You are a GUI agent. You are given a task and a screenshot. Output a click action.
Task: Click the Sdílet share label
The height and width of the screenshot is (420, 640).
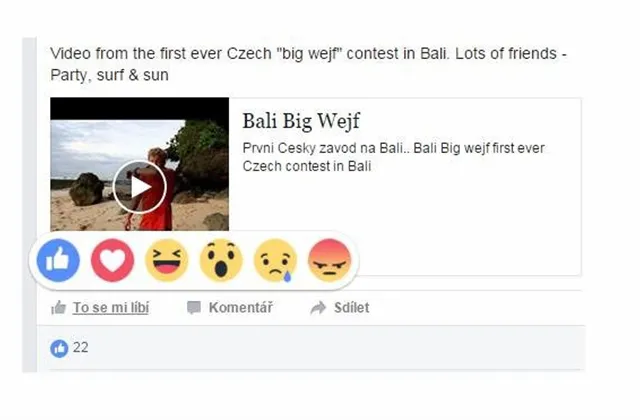pos(351,307)
